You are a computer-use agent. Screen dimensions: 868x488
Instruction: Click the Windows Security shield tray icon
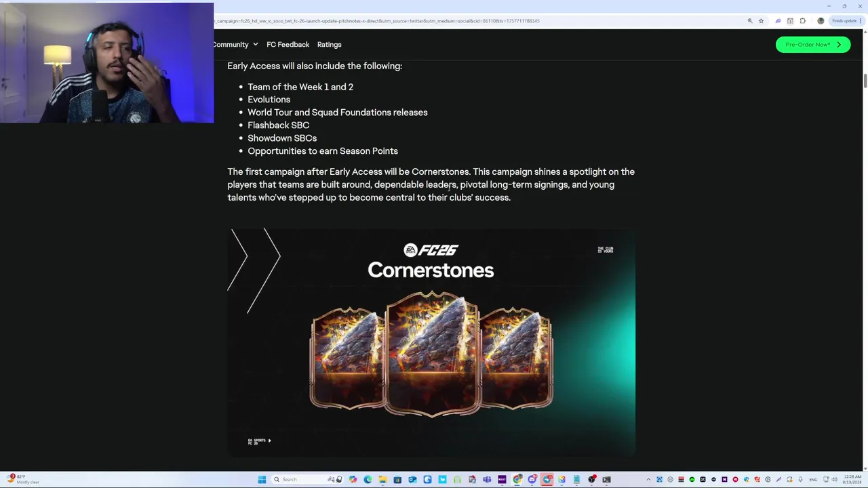746,479
